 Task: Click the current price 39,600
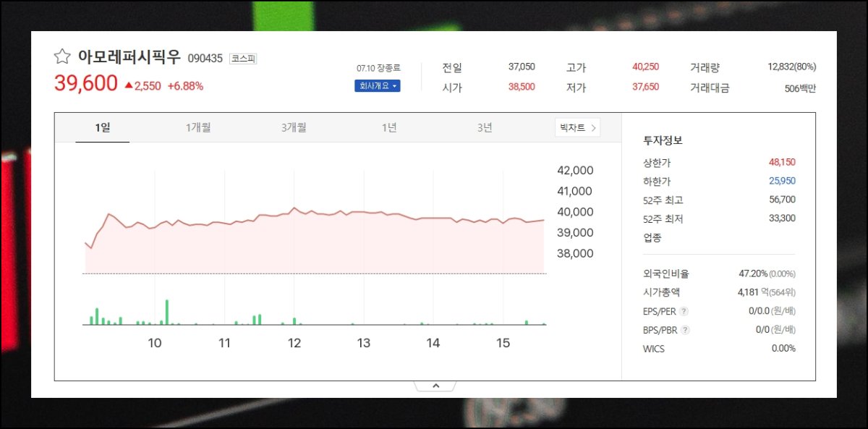tap(85, 83)
